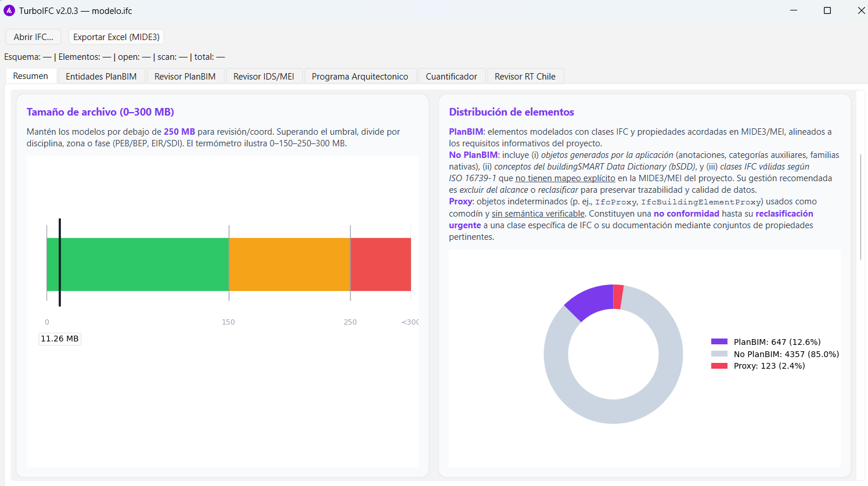Open the Entidades PlanBIM tab

coord(101,76)
